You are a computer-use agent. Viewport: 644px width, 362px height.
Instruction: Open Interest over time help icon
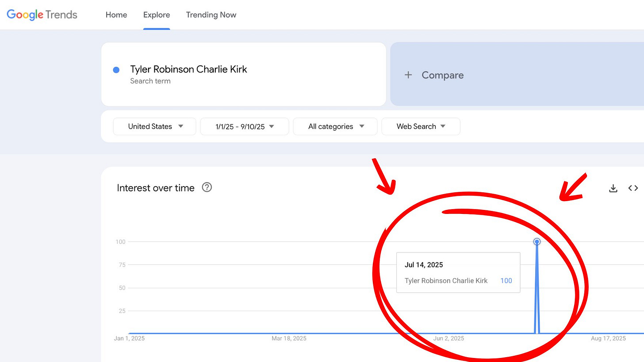click(207, 187)
